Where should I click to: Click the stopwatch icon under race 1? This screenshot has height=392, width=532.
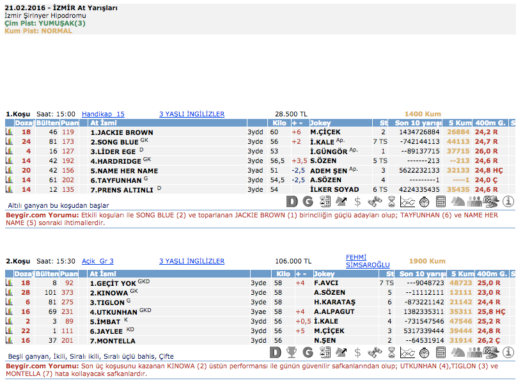pyautogui.click(x=425, y=201)
